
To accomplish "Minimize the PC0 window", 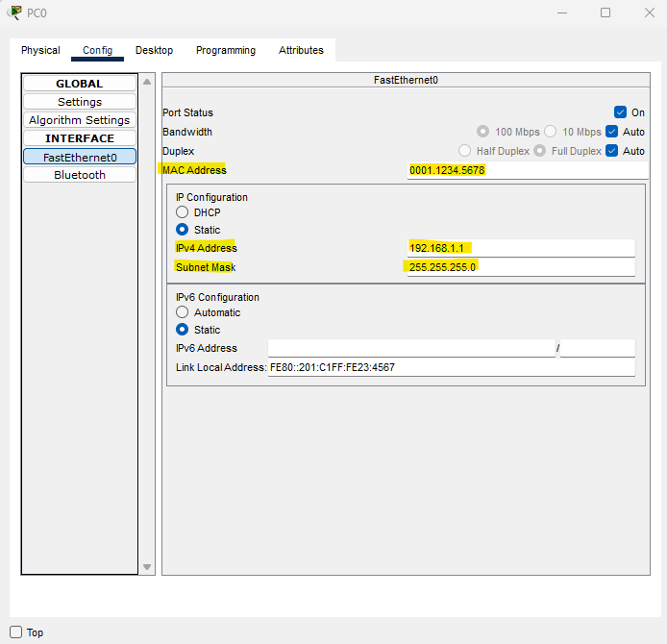I will (x=562, y=12).
